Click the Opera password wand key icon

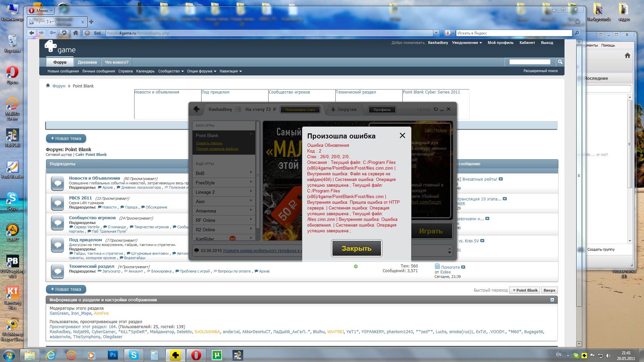(x=53, y=33)
